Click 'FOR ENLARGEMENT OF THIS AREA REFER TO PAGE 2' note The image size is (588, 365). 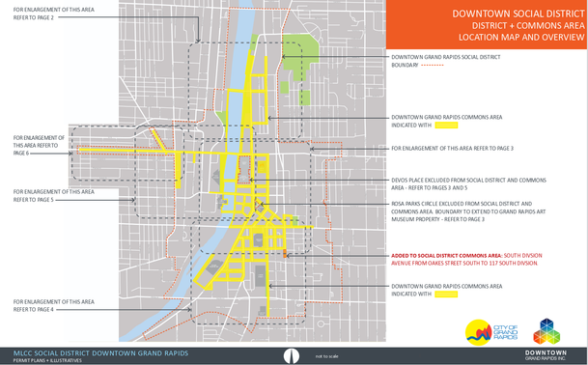point(54,14)
